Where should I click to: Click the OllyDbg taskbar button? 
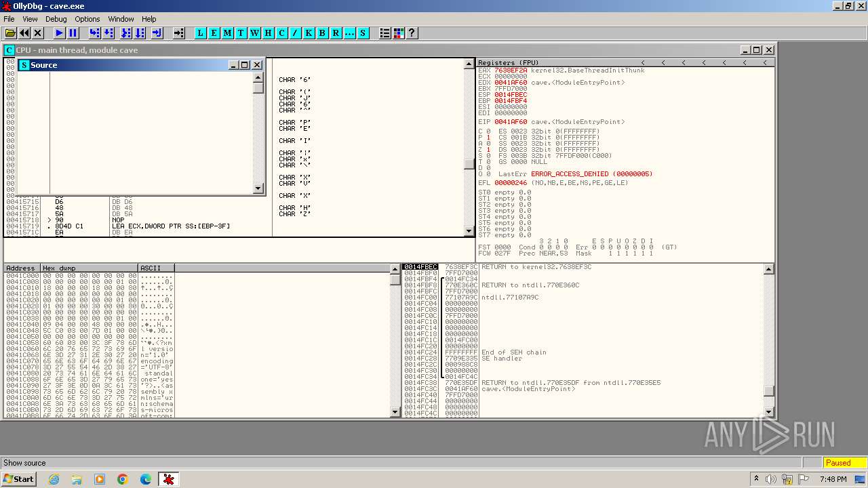pos(169,479)
